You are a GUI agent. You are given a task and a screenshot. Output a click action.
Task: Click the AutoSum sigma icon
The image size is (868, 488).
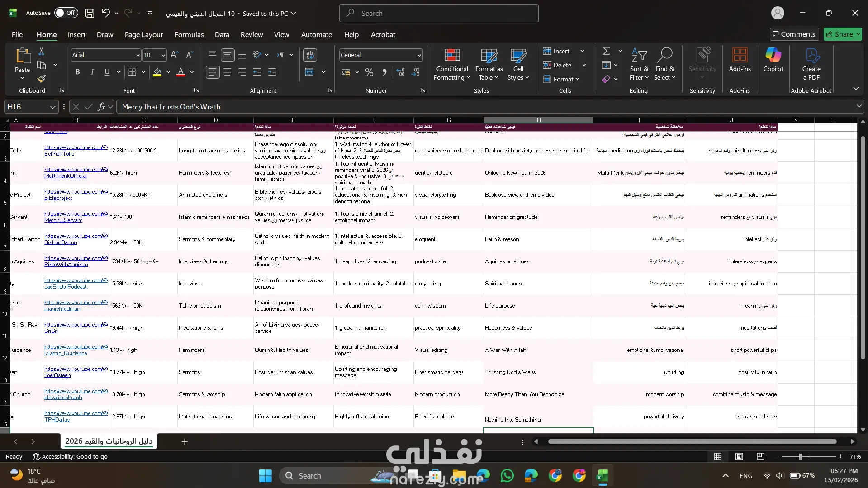click(x=606, y=51)
